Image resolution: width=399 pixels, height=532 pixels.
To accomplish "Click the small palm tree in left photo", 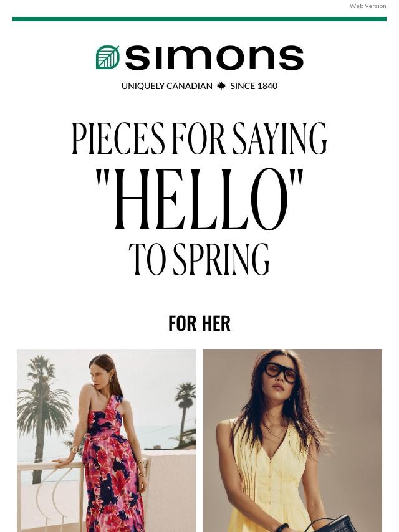I will click(x=185, y=409).
